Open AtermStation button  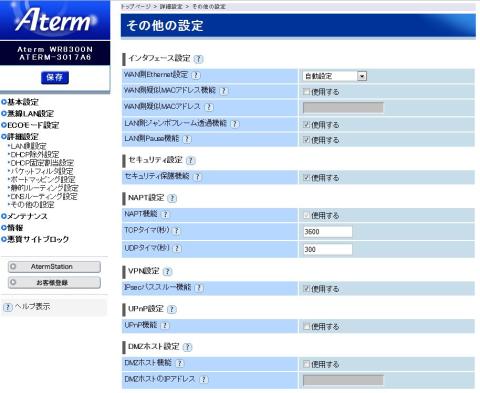(x=54, y=267)
